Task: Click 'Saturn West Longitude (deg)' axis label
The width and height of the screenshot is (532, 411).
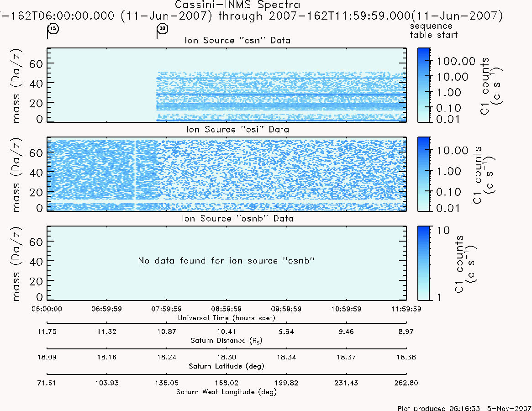Action: pos(226,392)
